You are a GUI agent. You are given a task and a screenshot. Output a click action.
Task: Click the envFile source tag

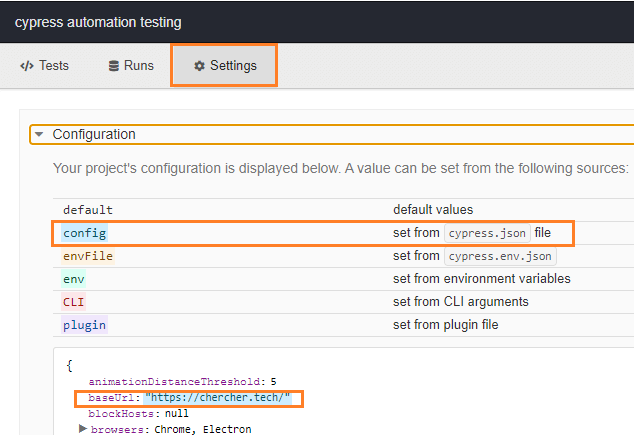click(88, 256)
